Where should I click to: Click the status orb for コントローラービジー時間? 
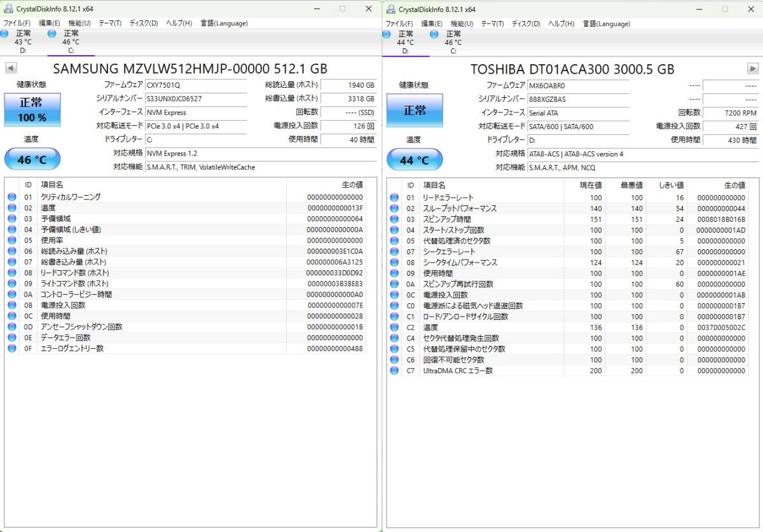(11, 294)
